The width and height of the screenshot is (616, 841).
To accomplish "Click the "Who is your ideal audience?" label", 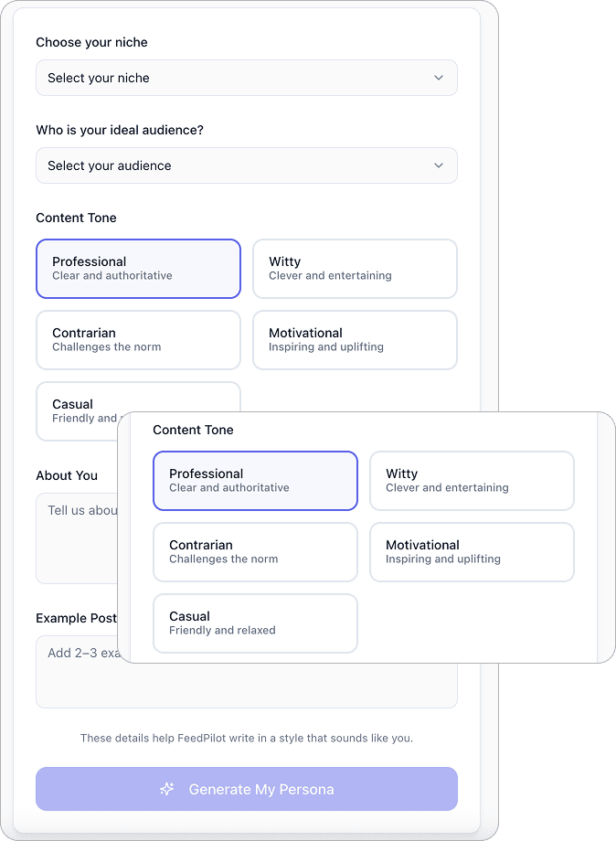I will click(120, 130).
